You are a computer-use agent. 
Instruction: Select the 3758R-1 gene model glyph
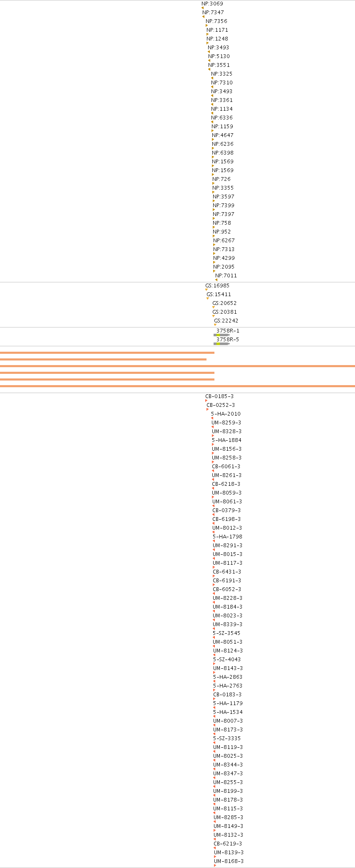click(222, 335)
